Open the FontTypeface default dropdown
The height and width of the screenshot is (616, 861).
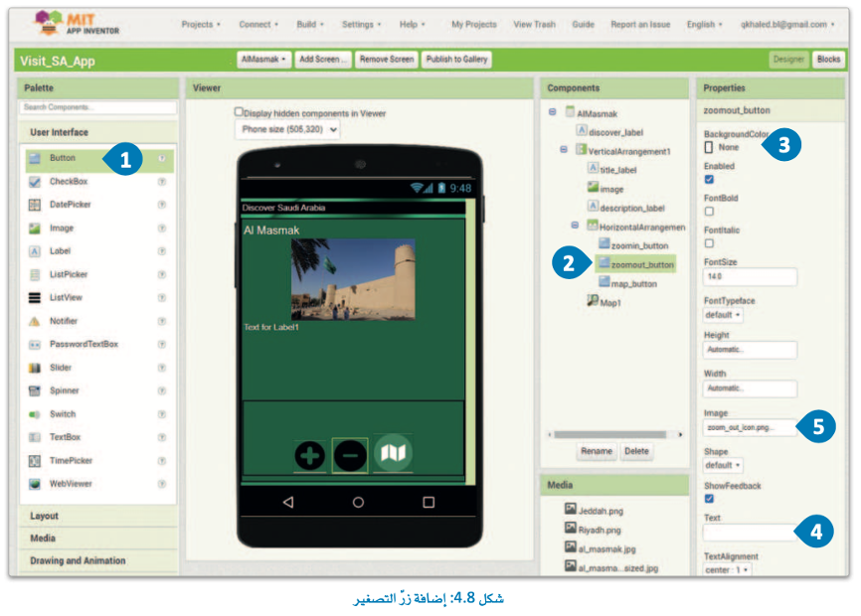coord(724,315)
